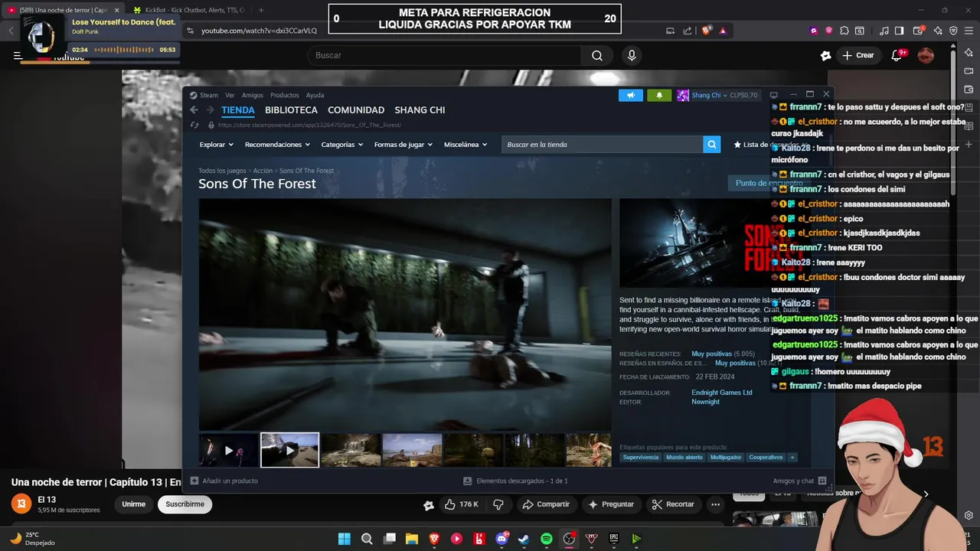The width and height of the screenshot is (980, 551).
Task: Open Steam from the taskbar
Action: point(524,539)
